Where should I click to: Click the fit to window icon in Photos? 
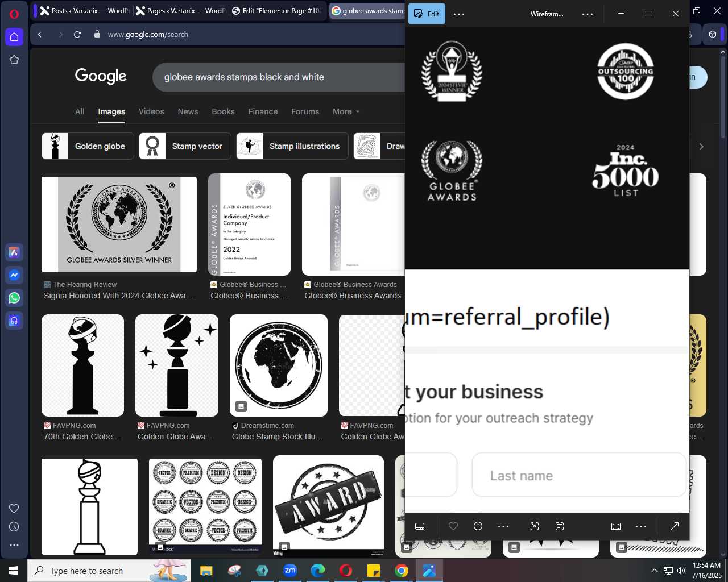[616, 526]
